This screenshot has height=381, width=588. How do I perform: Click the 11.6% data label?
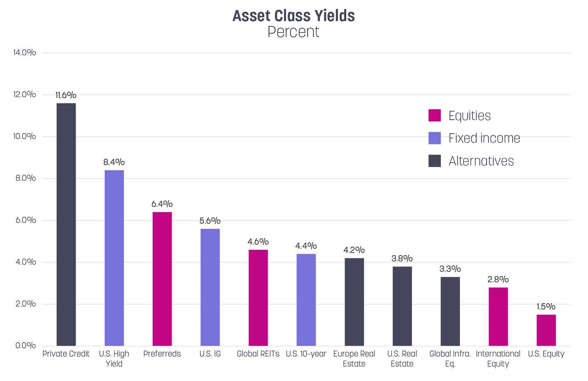[66, 95]
